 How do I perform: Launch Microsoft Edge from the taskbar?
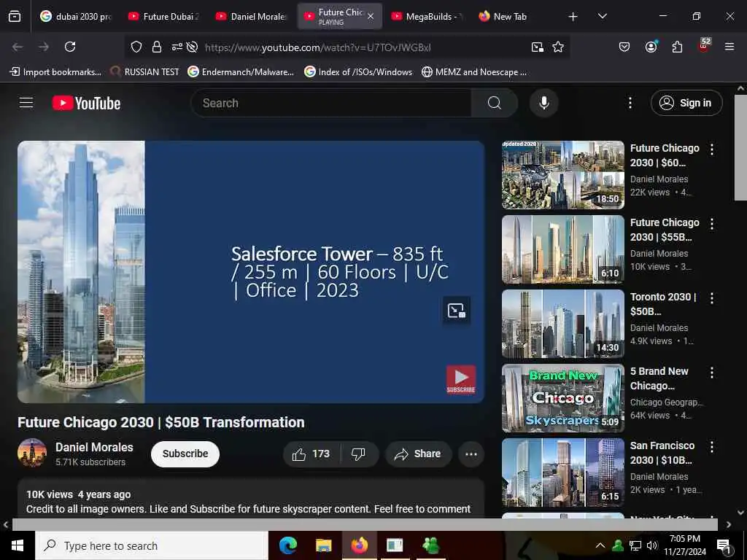287,545
